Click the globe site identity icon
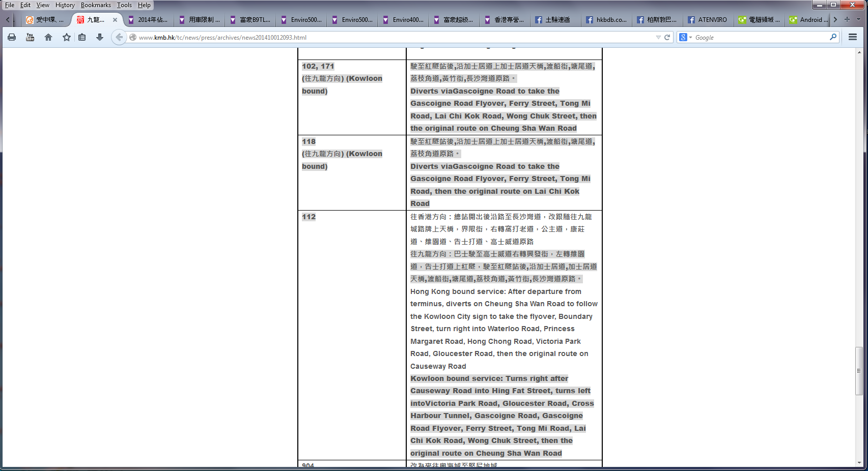 tap(133, 37)
